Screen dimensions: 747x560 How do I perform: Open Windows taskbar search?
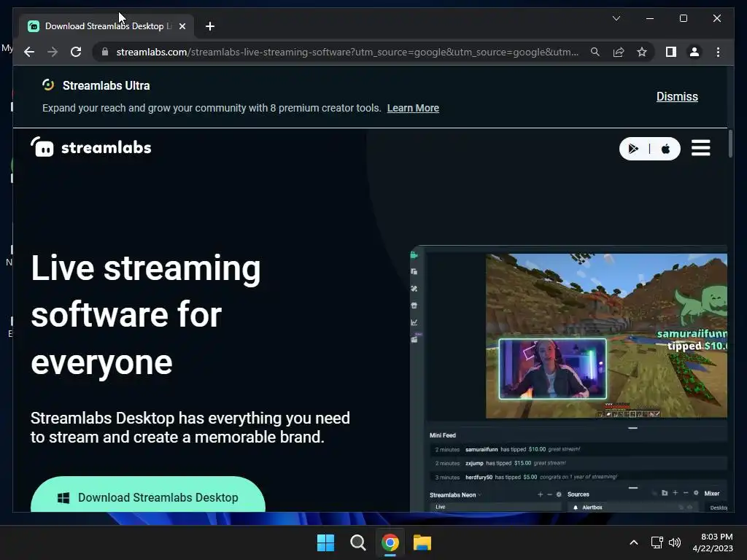pos(357,542)
